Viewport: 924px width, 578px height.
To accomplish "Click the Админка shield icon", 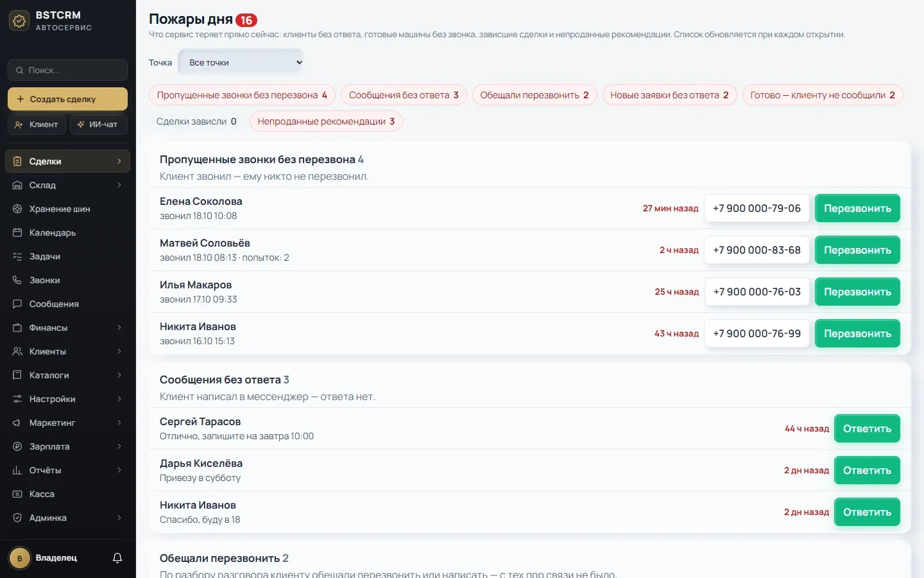I will 17,518.
